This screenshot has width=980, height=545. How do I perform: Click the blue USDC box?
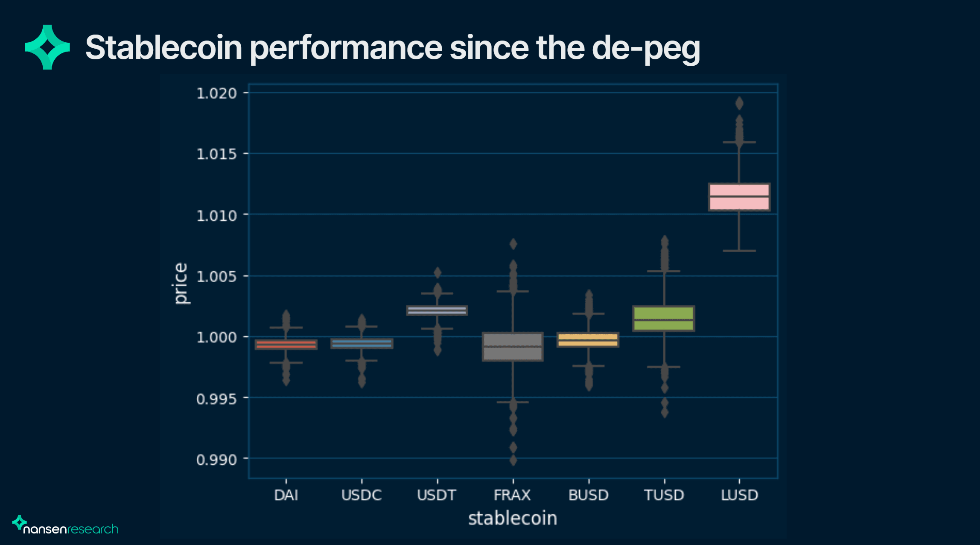coord(362,344)
